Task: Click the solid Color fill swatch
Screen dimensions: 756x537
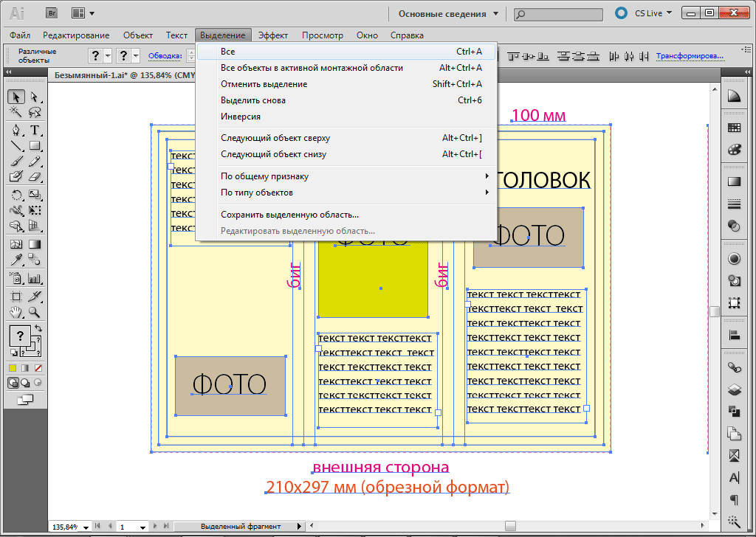Action: [13, 367]
